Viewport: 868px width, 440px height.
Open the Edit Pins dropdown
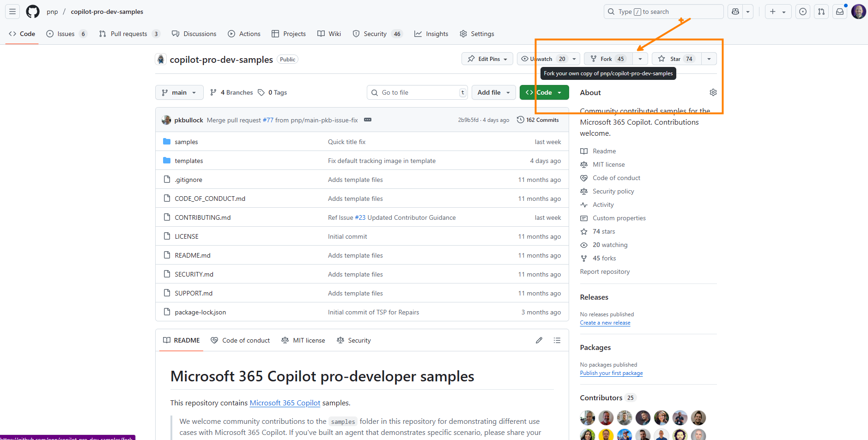[x=487, y=59]
